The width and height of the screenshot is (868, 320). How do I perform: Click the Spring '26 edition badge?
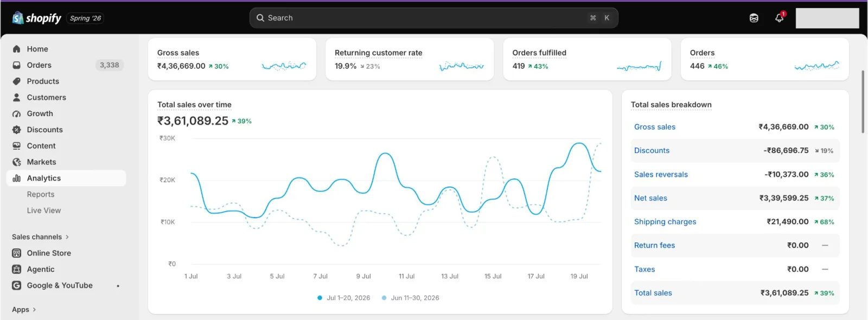point(85,18)
